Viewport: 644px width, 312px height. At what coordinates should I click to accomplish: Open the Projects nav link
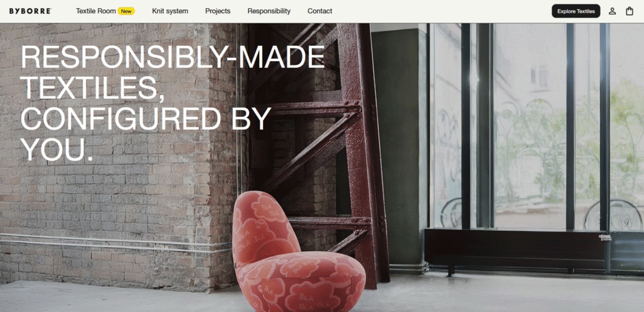coord(218,11)
